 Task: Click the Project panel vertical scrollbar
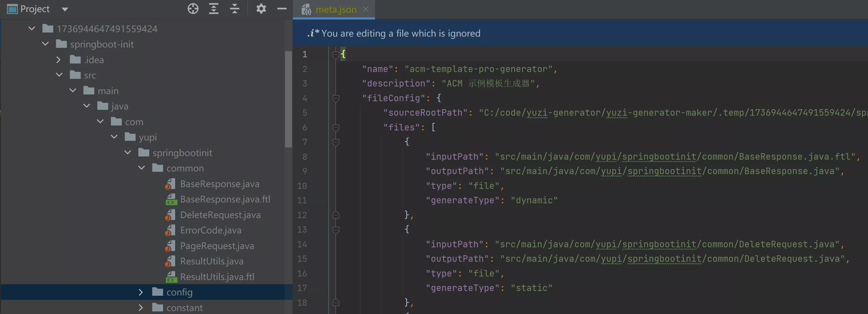(x=288, y=99)
